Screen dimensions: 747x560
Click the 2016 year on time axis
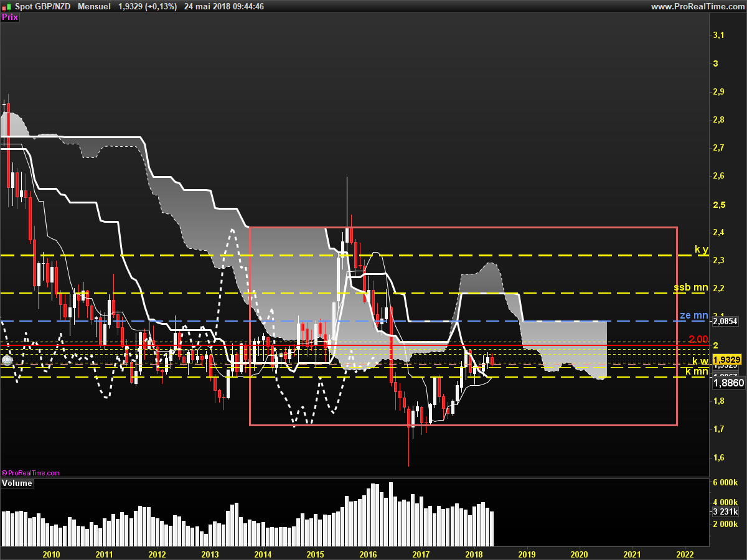pos(369,554)
